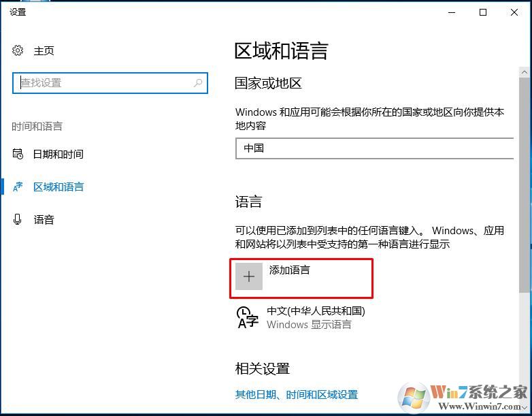The width and height of the screenshot is (532, 416).
Task: Click the 日期和时间 calendar clock icon
Action: tap(18, 154)
